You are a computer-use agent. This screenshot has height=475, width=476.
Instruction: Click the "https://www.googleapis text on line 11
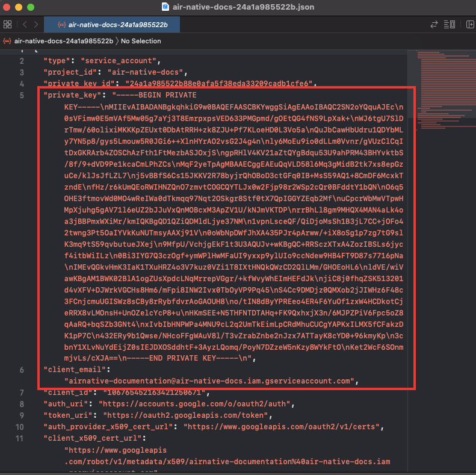click(116, 450)
